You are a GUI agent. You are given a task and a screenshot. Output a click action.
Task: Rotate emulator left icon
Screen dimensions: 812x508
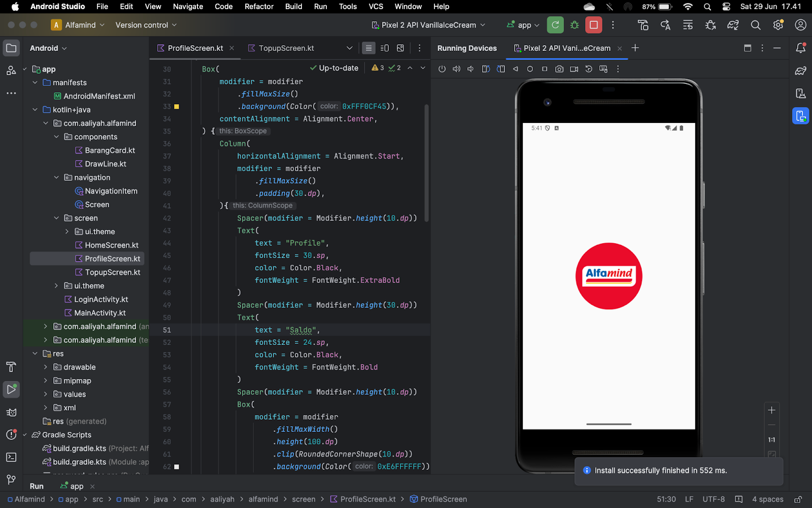(486, 69)
